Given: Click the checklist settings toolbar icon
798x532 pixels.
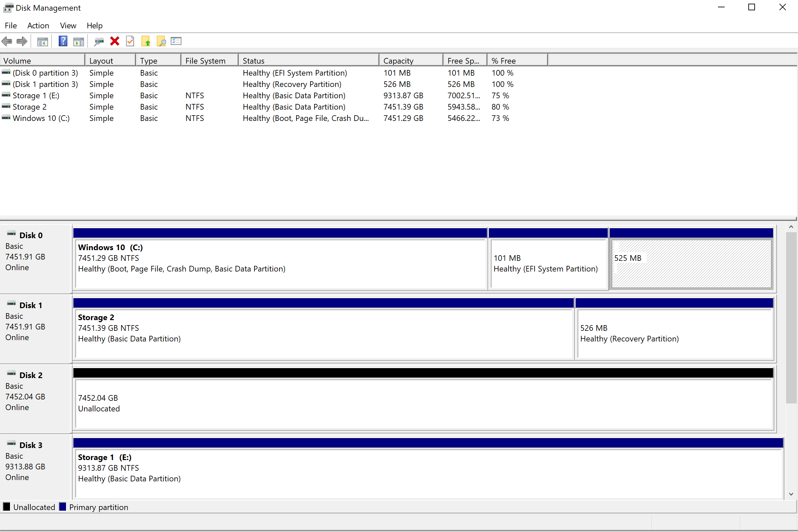Looking at the screenshot, I should [x=176, y=41].
